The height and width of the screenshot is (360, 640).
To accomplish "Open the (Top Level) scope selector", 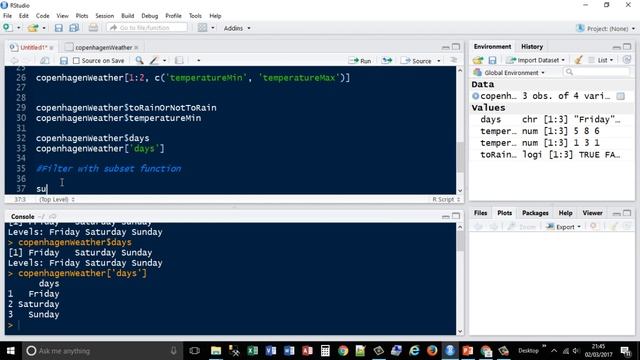I will [57, 200].
